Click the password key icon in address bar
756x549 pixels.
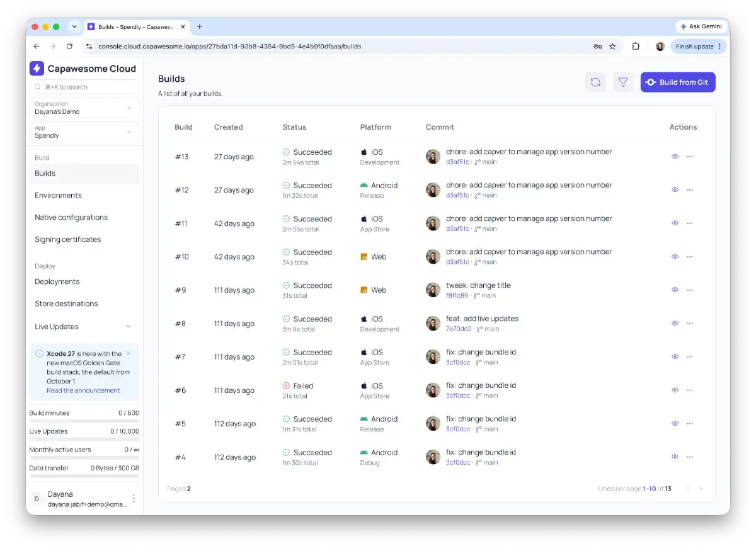tap(597, 46)
